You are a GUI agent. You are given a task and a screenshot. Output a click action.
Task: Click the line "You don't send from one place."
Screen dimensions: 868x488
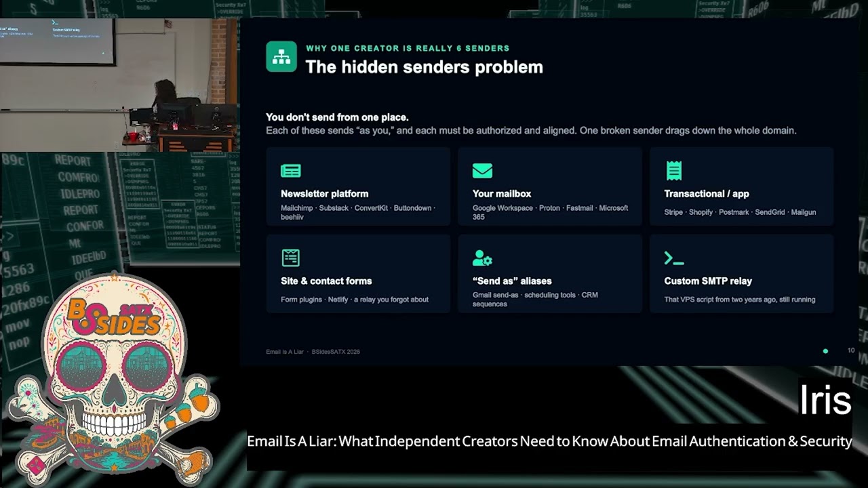(337, 117)
